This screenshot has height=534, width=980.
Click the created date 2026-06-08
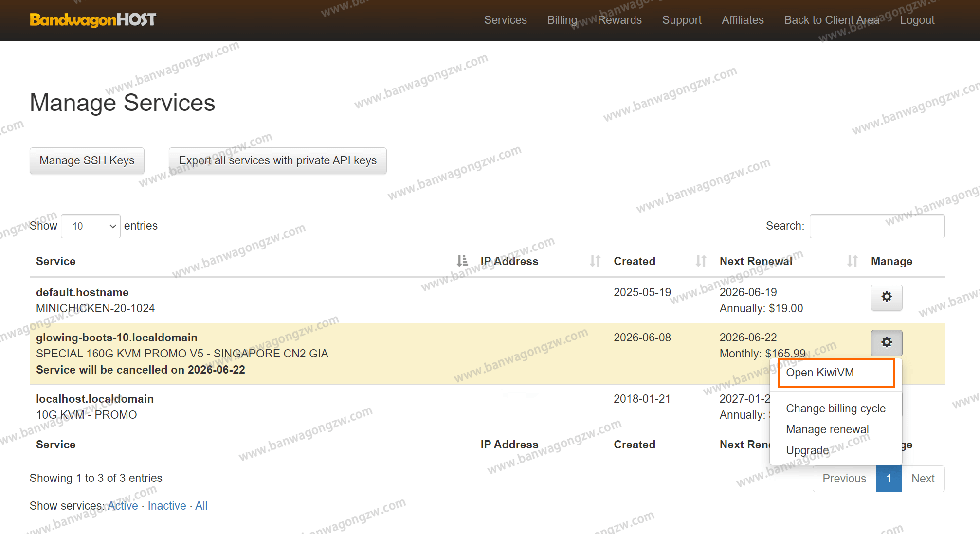tap(642, 338)
